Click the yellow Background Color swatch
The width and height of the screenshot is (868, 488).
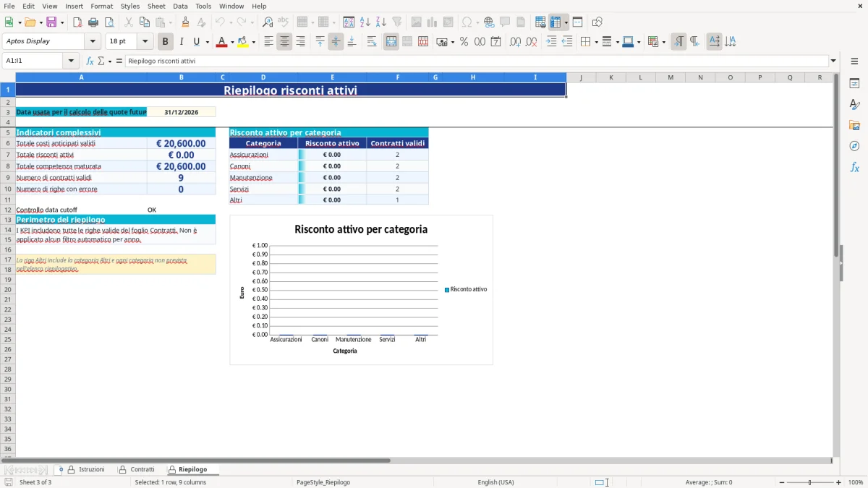point(243,42)
